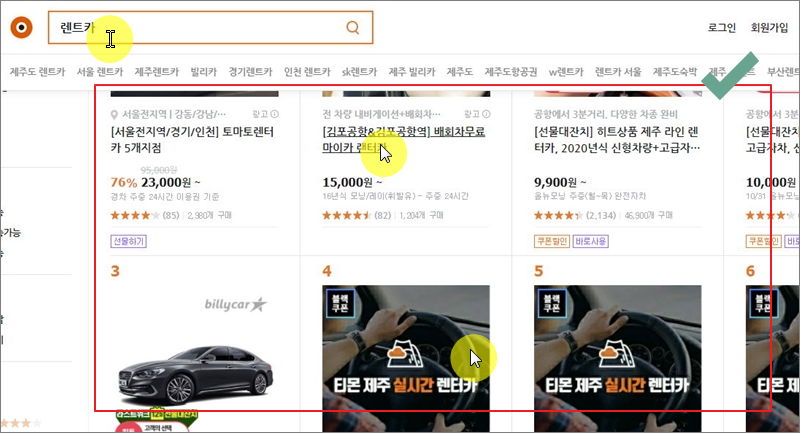Select related keyword 서울 렌트카
Viewport: 800px width, 433px height.
click(x=100, y=72)
